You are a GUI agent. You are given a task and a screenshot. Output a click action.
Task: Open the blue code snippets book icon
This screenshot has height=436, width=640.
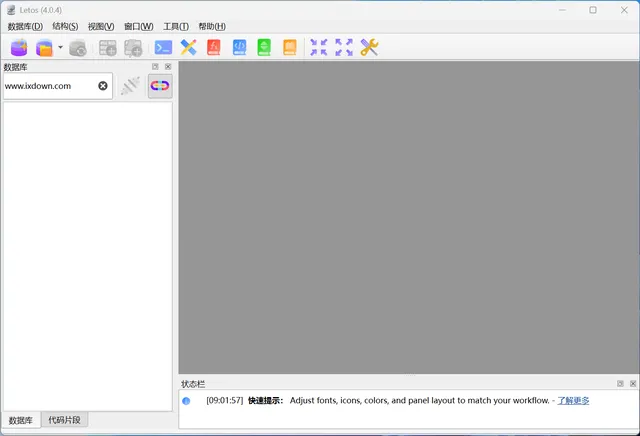pos(239,47)
